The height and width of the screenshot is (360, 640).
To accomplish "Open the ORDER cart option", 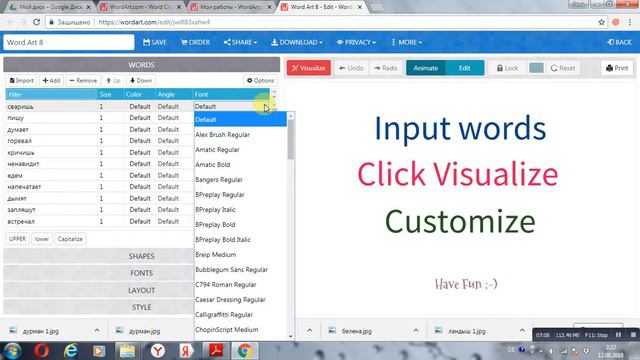I will click(x=196, y=42).
